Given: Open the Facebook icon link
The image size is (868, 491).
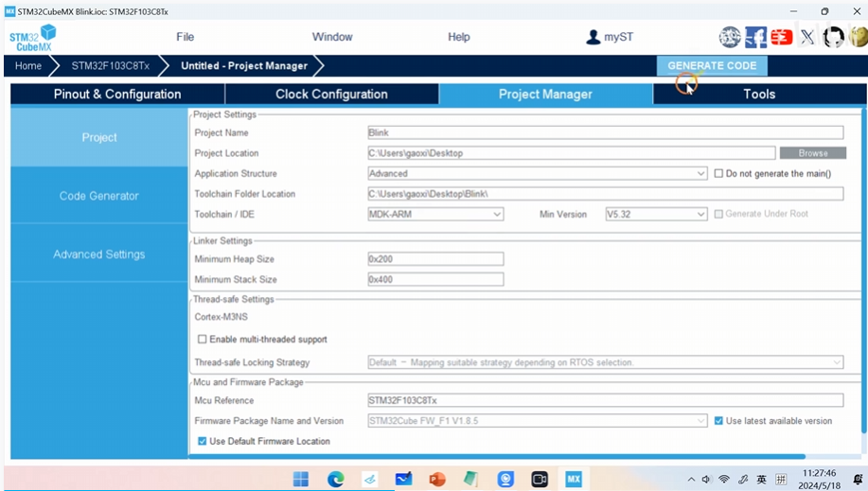Looking at the screenshot, I should 755,37.
